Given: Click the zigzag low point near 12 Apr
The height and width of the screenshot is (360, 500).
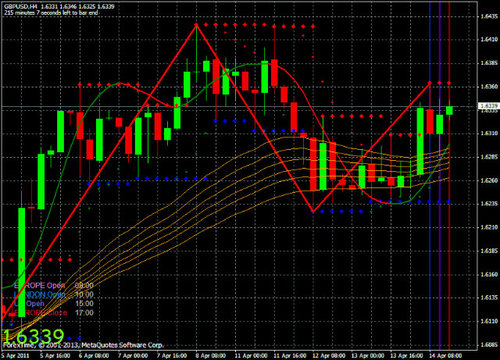Looking at the screenshot, I should tap(313, 211).
